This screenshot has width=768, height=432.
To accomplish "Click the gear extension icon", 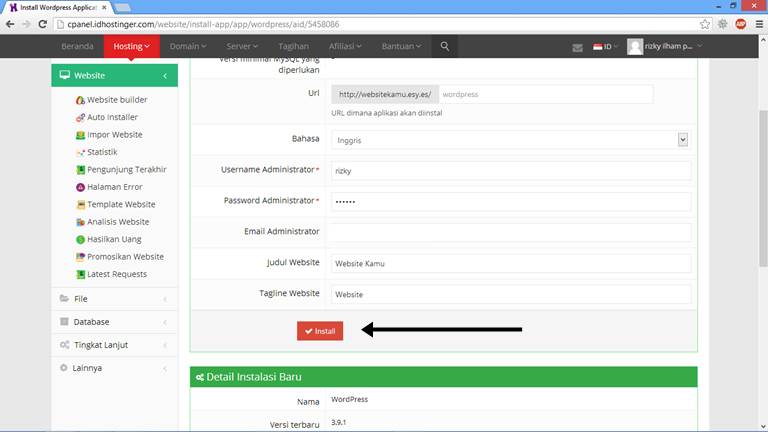I will 722,24.
